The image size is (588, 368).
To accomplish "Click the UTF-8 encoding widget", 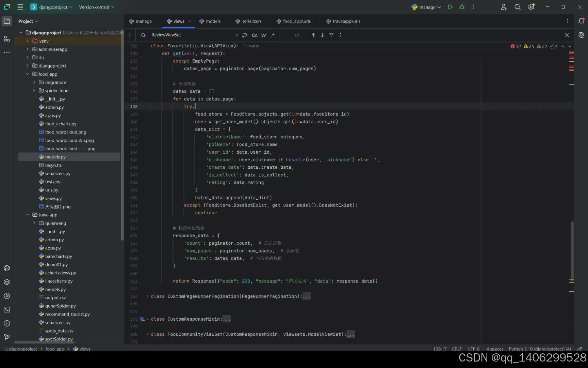I will click(x=473, y=349).
